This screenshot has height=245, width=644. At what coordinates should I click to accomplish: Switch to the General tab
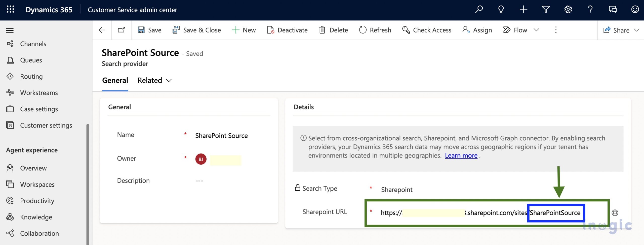tap(115, 80)
